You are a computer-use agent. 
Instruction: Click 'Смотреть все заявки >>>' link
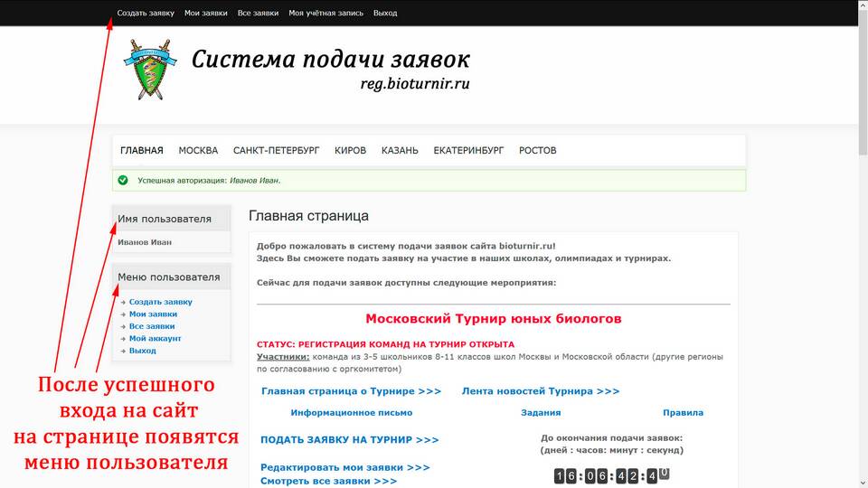click(x=329, y=482)
